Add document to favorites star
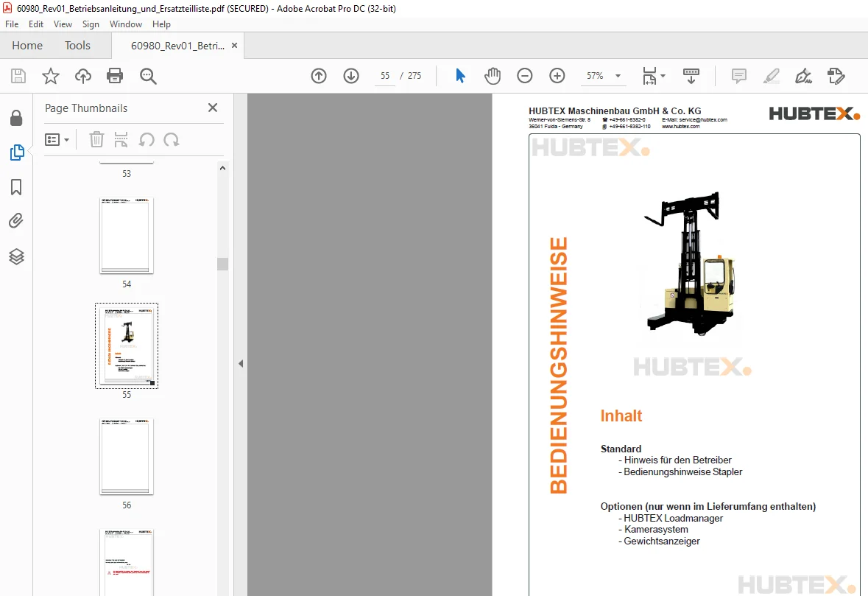The width and height of the screenshot is (868, 596). [50, 76]
